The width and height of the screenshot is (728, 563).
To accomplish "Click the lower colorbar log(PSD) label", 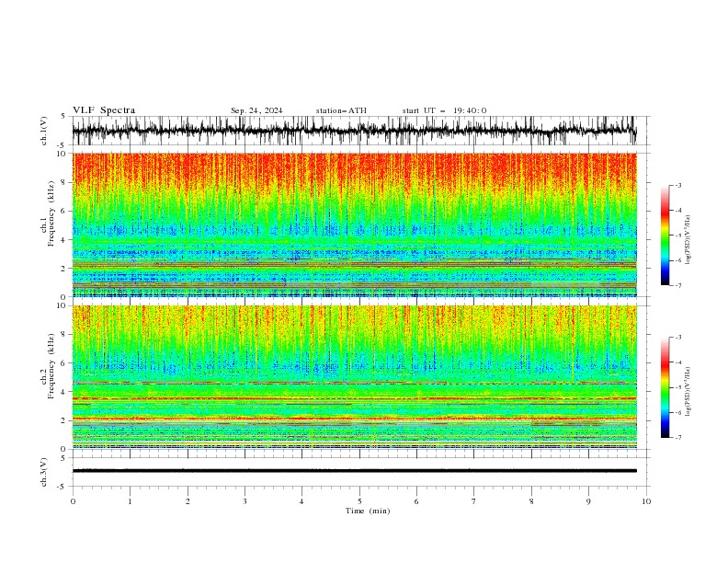I will coord(688,392).
